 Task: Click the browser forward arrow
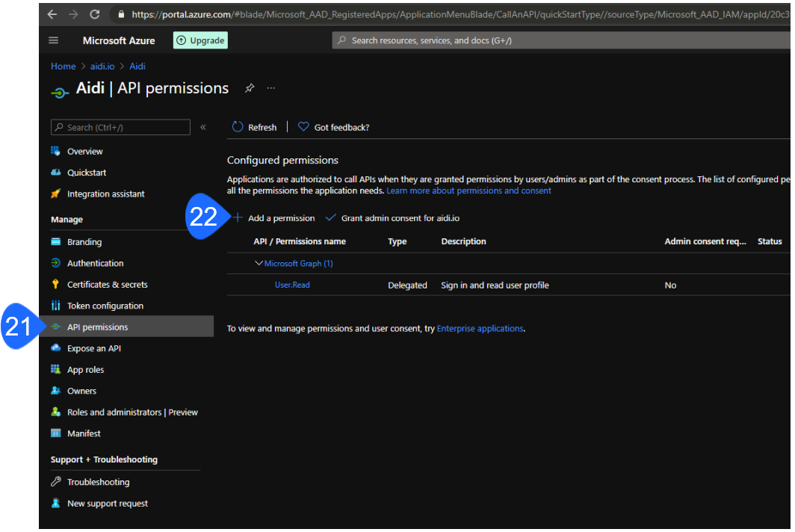(73, 14)
